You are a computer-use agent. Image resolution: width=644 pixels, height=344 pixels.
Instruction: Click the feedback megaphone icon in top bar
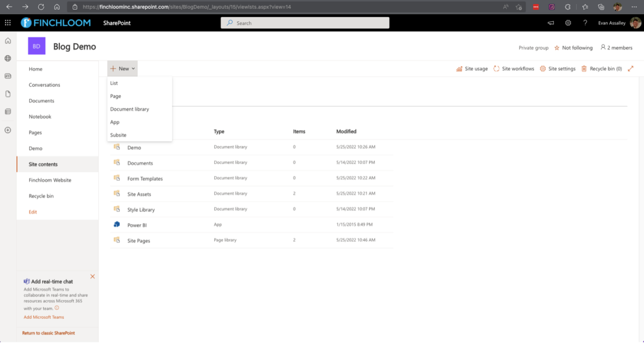click(x=550, y=23)
